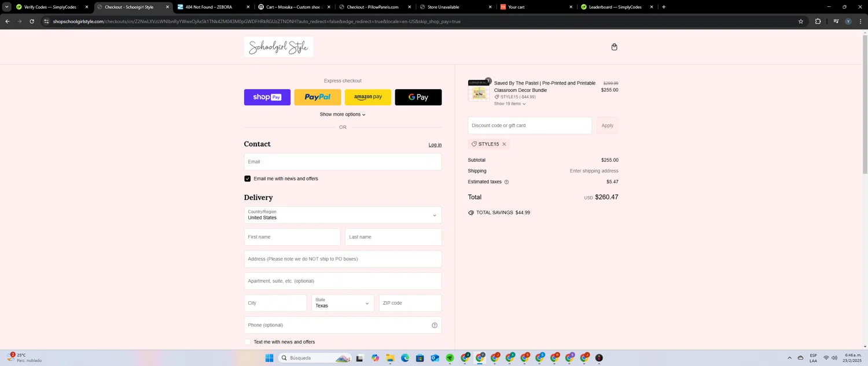Pay with the Amazon Pay button
The image size is (868, 366).
click(368, 97)
